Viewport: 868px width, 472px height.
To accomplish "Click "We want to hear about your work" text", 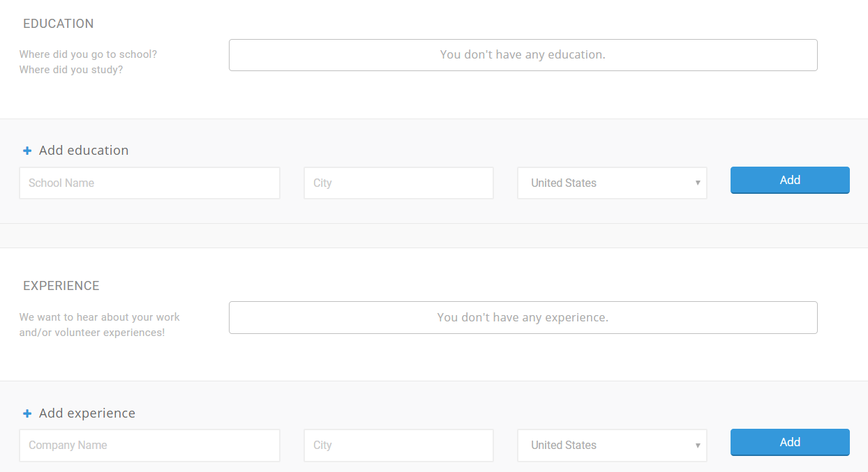I will point(100,317).
